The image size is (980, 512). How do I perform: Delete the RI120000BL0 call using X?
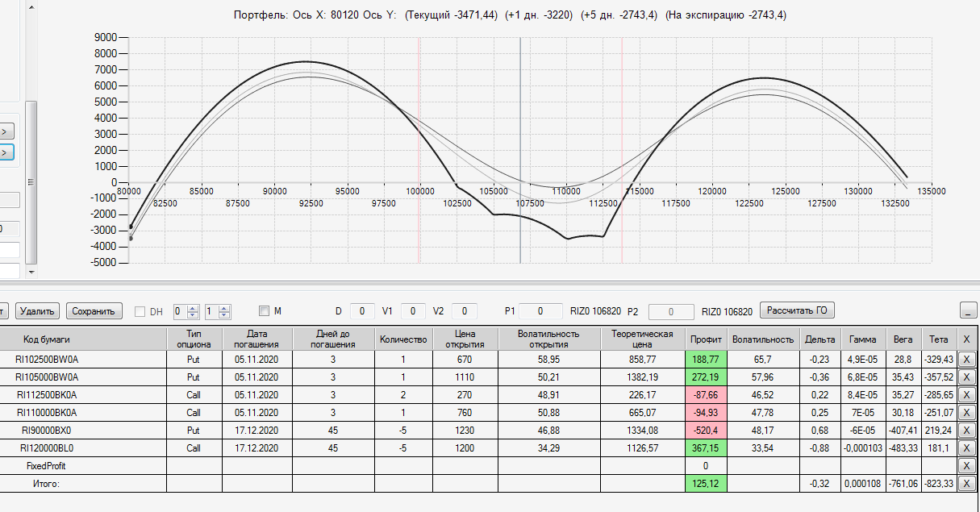[967, 448]
